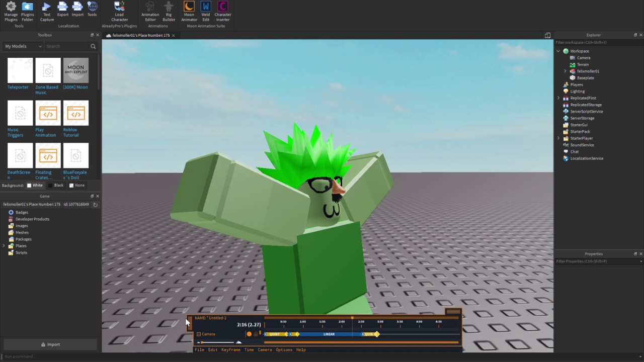Select the Moon Anti Exploit thumbnail

pos(75,70)
